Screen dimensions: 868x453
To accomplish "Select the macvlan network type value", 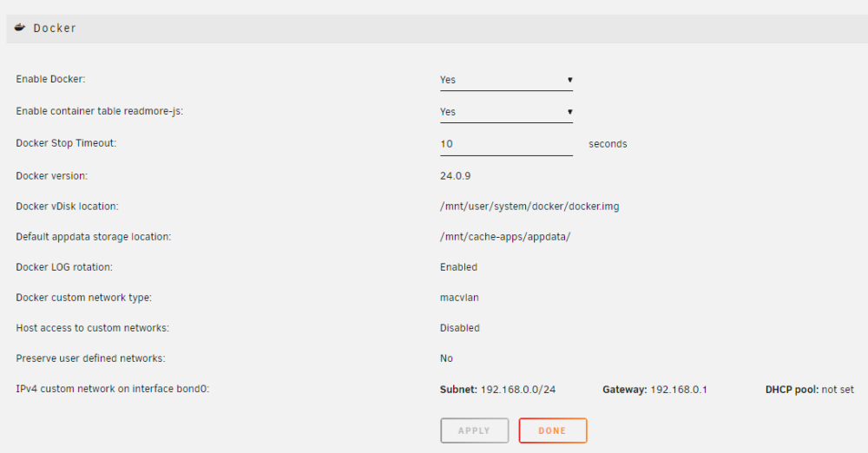I will 459,298.
